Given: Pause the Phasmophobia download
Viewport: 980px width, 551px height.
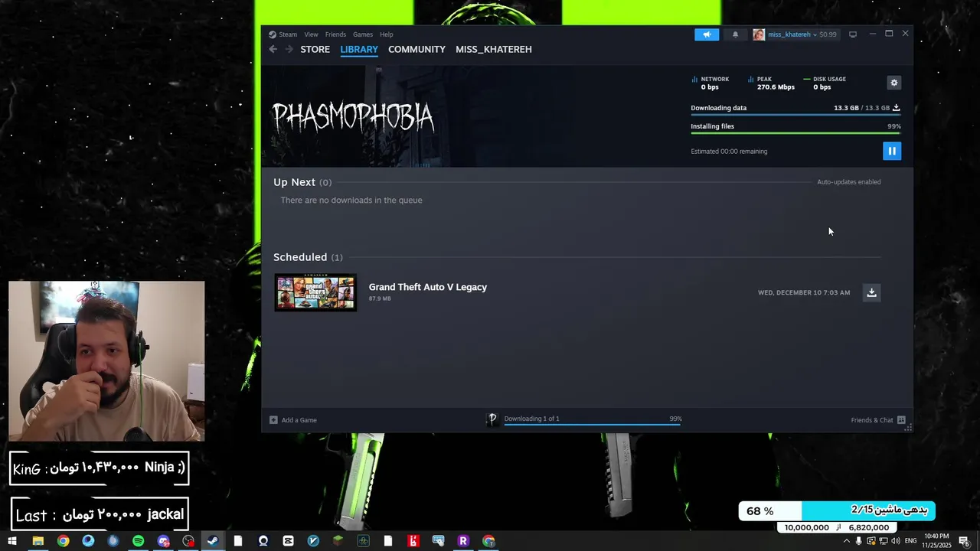Looking at the screenshot, I should click(x=892, y=151).
